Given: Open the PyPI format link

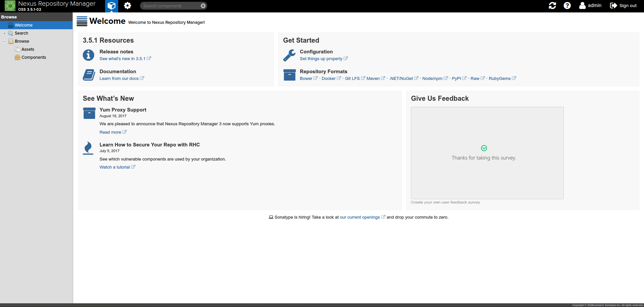Looking at the screenshot, I should [459, 79].
